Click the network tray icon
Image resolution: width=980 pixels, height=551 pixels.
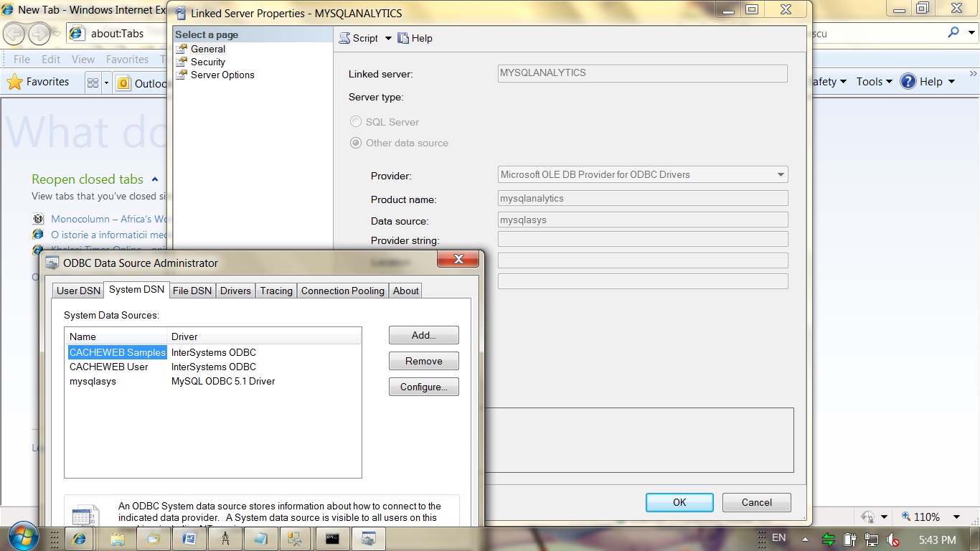click(872, 540)
